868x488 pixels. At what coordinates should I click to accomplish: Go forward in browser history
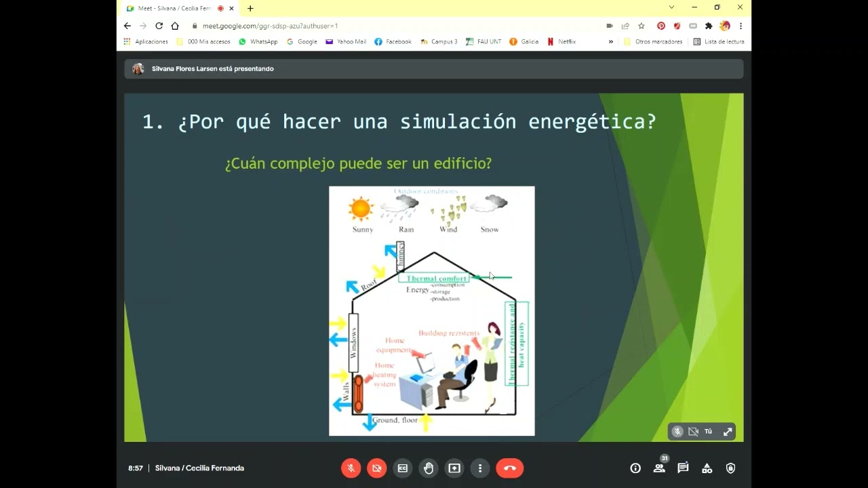pos(143,26)
